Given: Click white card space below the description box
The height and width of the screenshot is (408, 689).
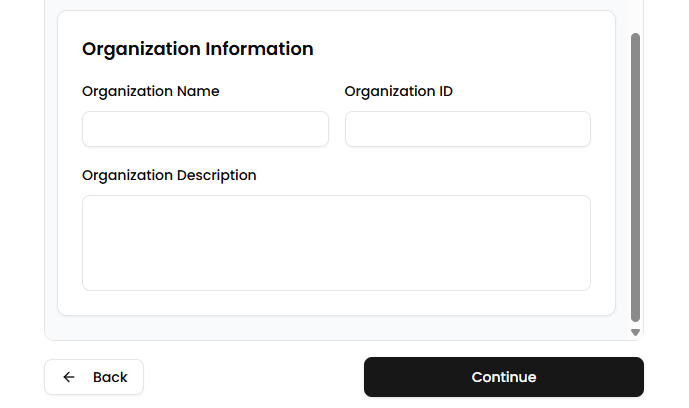Looking at the screenshot, I should point(336,303).
